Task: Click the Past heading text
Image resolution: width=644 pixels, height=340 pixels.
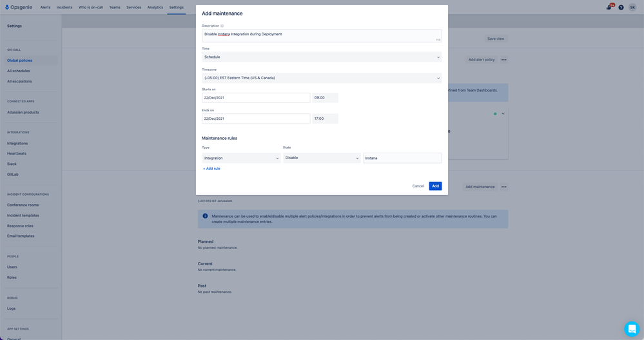Action: [x=202, y=286]
